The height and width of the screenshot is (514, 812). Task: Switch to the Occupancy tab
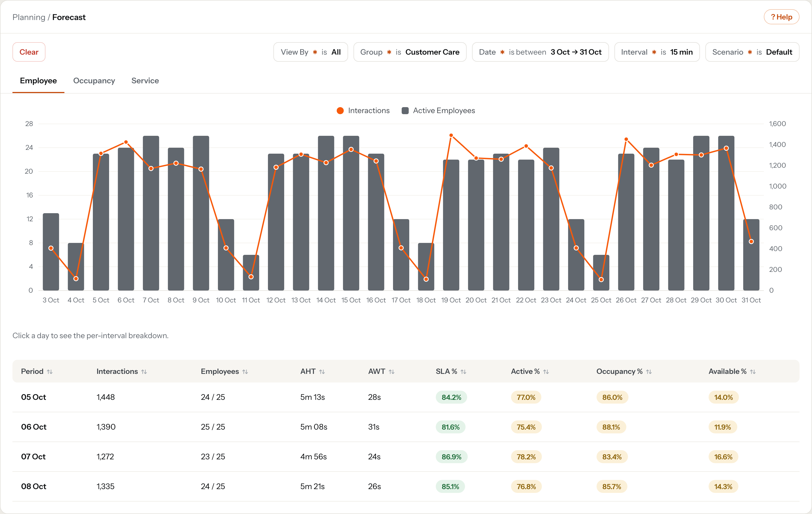click(x=94, y=81)
